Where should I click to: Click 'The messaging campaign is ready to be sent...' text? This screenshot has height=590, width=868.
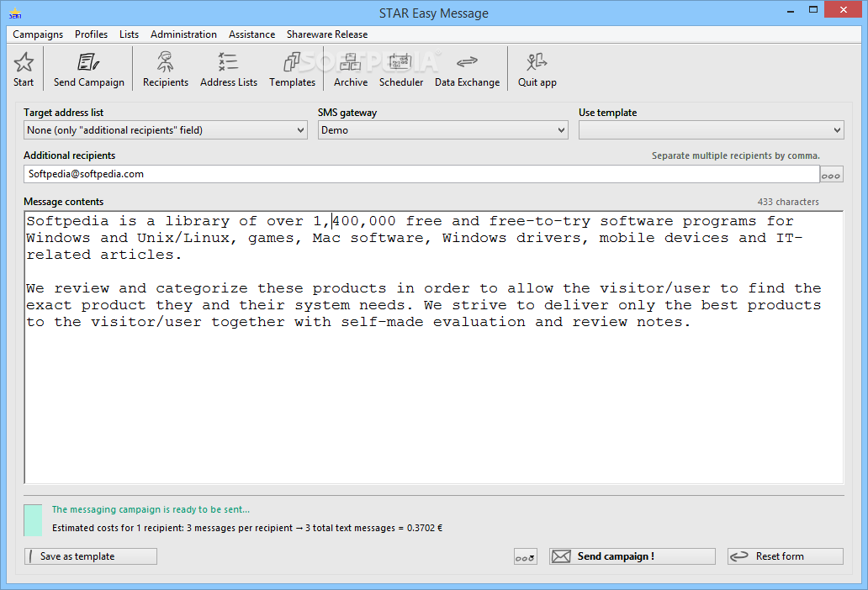[151, 510]
